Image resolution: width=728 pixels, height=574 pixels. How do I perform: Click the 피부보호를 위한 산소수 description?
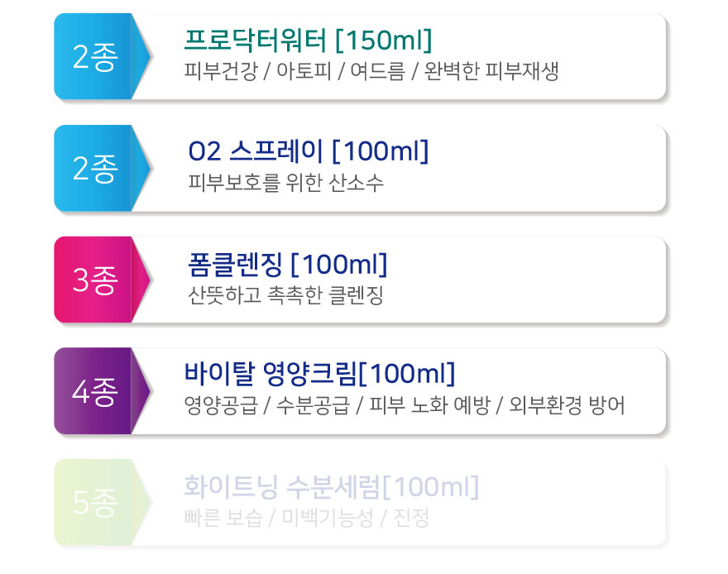285,182
